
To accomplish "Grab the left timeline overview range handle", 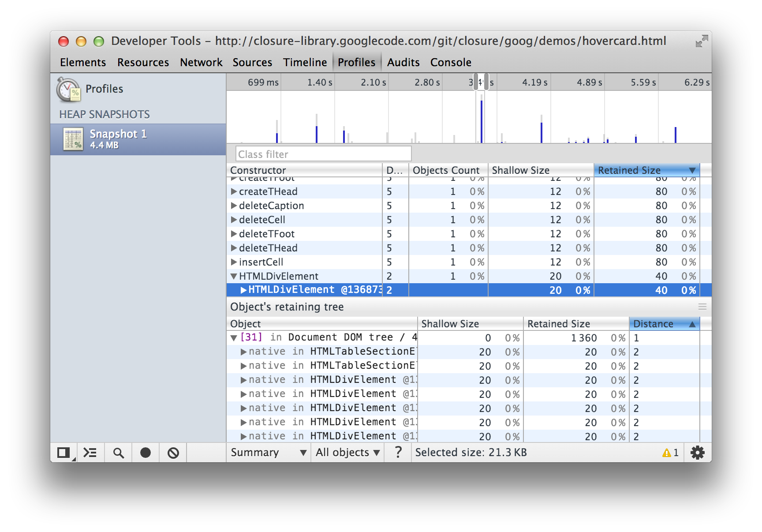I will pyautogui.click(x=476, y=82).
